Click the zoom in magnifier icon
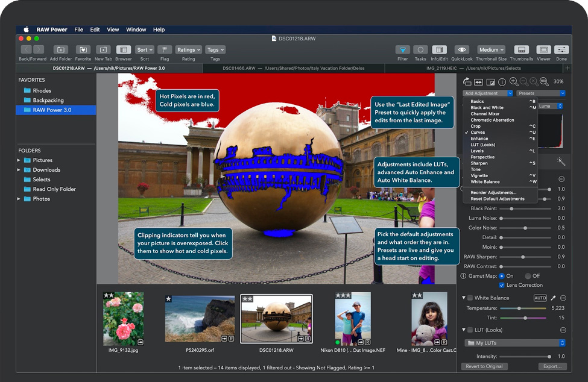 click(x=514, y=82)
